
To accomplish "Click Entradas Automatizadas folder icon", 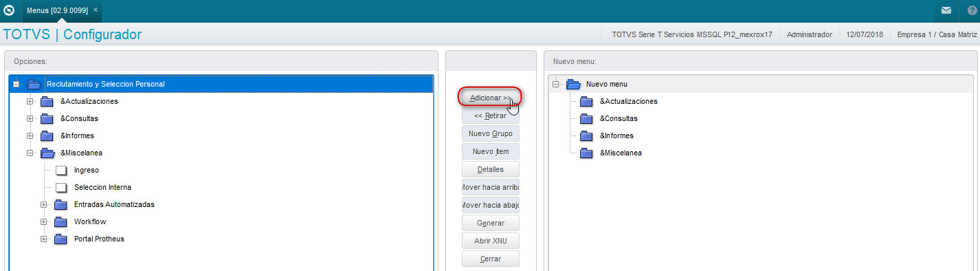I will tap(60, 205).
